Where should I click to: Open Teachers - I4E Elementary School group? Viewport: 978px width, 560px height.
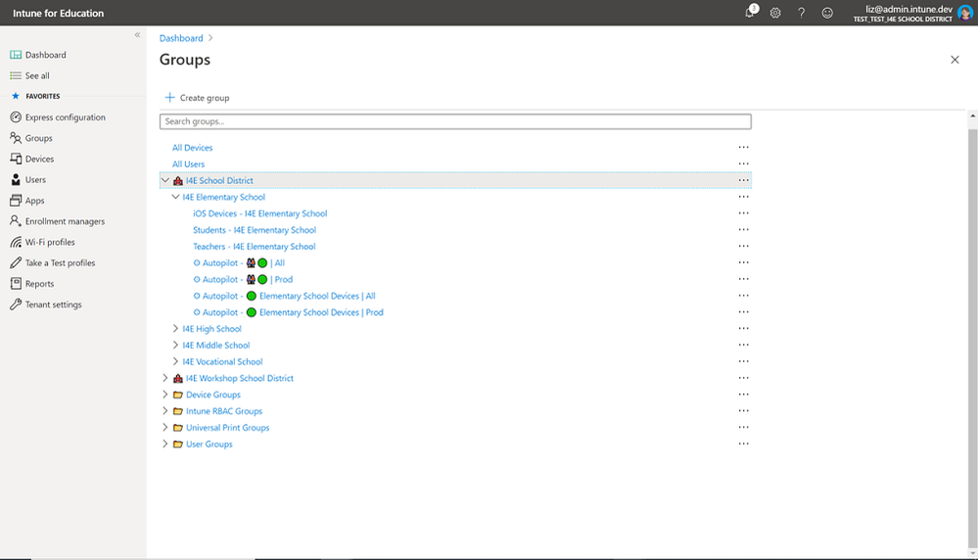[255, 247]
